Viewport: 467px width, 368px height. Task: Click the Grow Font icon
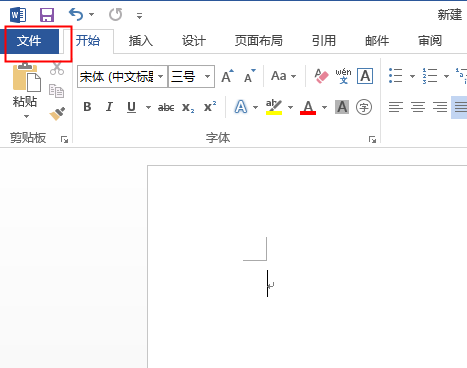(x=228, y=76)
